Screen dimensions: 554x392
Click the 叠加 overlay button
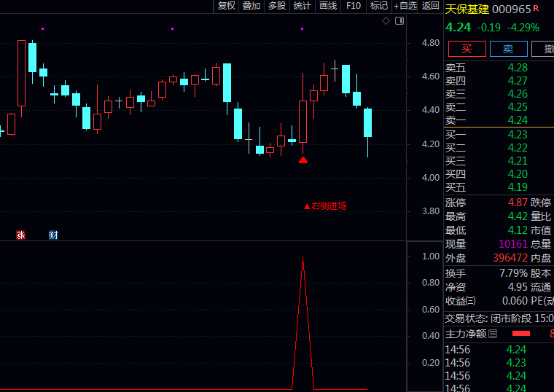251,6
